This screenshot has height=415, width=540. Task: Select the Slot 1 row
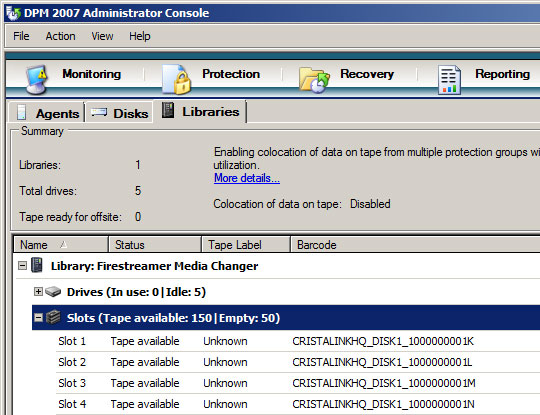click(298, 341)
